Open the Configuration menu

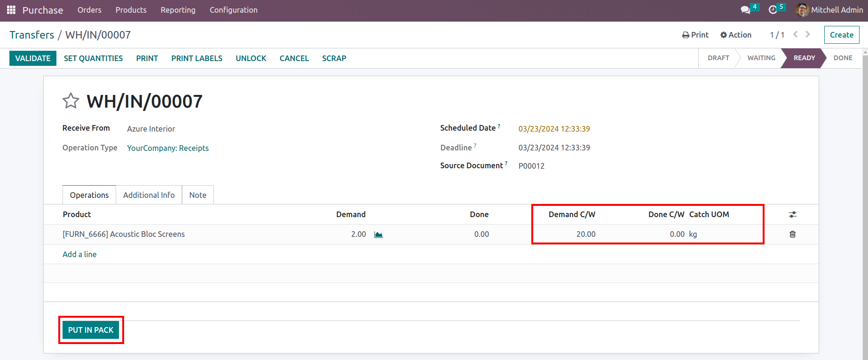point(234,10)
